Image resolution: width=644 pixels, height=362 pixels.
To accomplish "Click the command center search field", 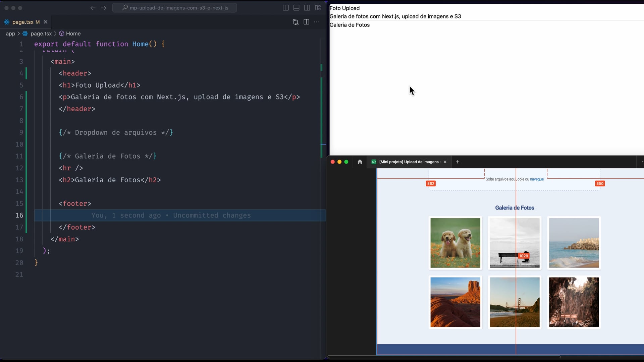I will click(x=174, y=8).
